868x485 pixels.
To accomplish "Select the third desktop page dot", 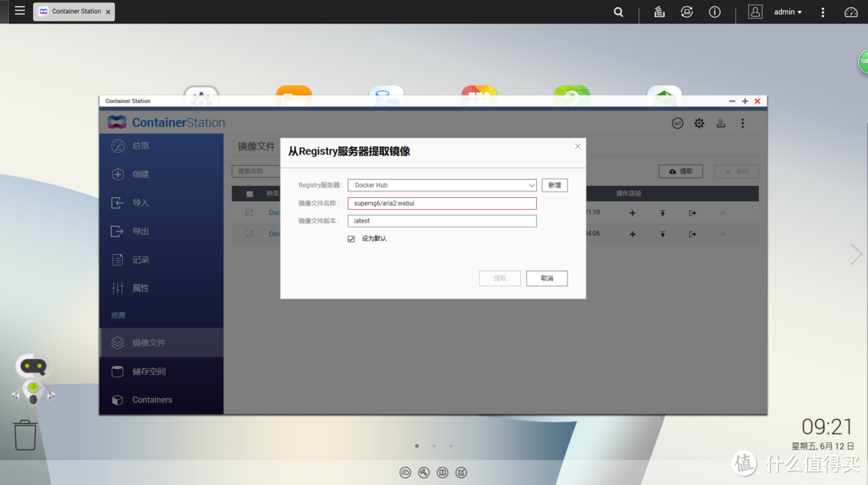I will (451, 446).
